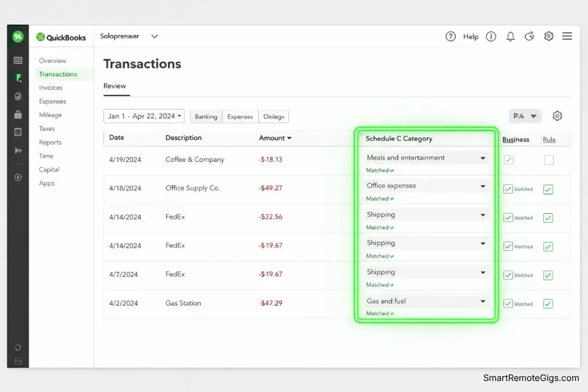Open the date range Jan 1 - Apr 22 dropdown
Viewport: 588px width, 392px height.
143,116
